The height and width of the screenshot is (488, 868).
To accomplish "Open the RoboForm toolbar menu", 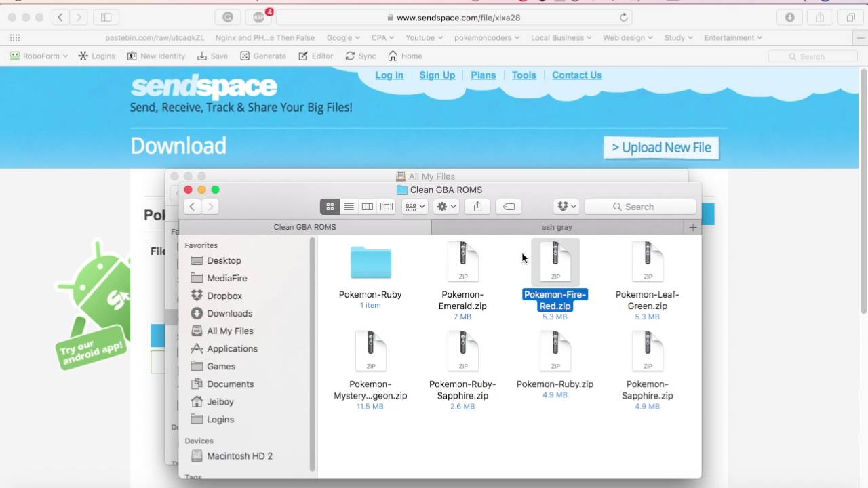I will click(x=39, y=56).
